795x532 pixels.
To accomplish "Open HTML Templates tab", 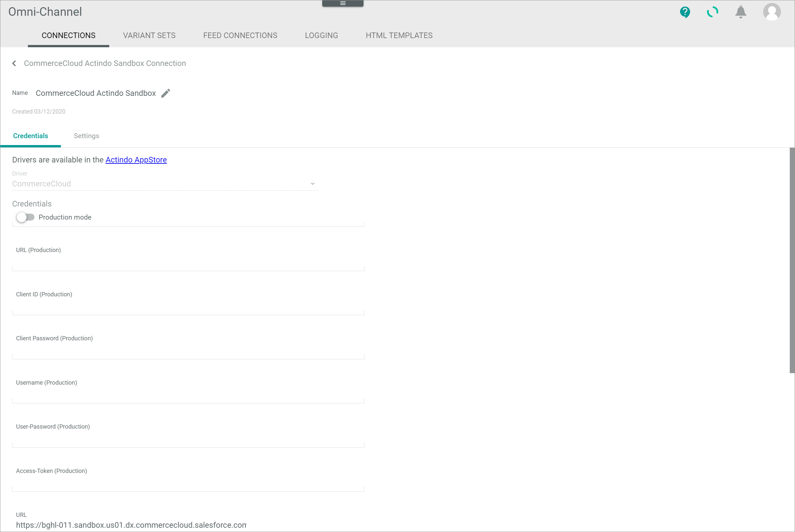I will coord(399,35).
